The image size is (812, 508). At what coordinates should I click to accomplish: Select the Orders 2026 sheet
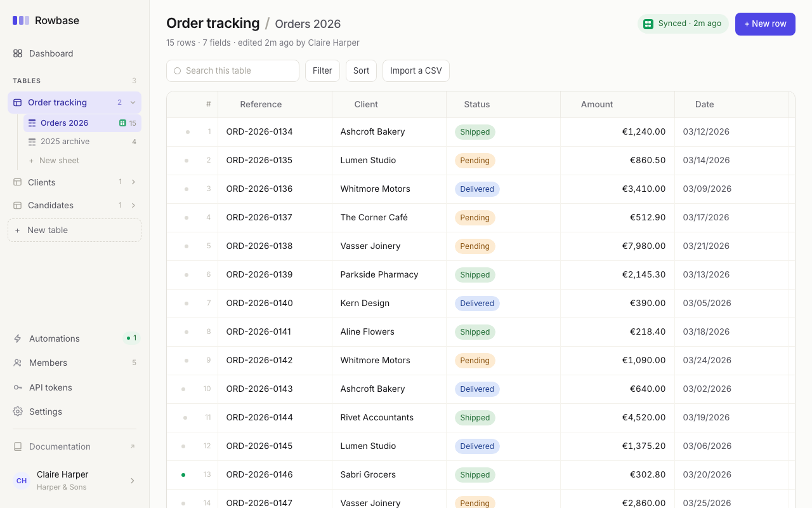(82, 123)
